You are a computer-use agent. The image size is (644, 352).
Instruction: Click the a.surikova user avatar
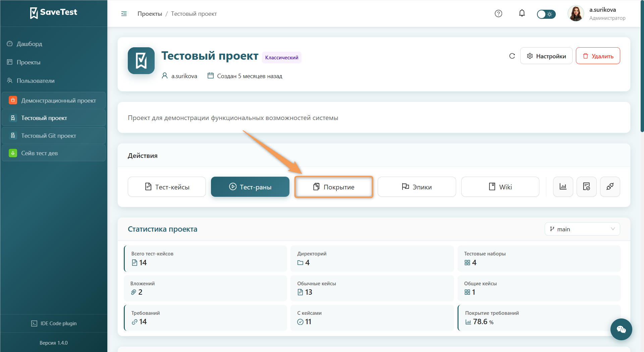pos(576,14)
